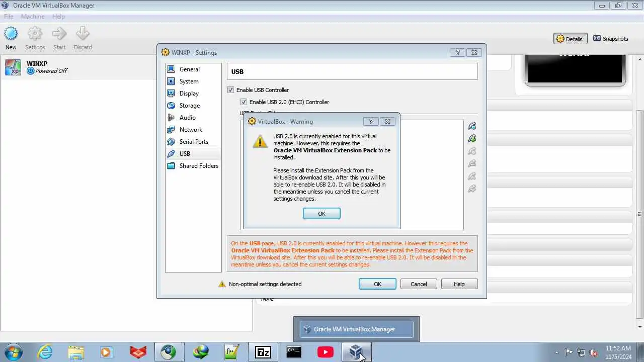Open Windows Media Player from the taskbar
The image size is (644, 362).
pyautogui.click(x=107, y=352)
